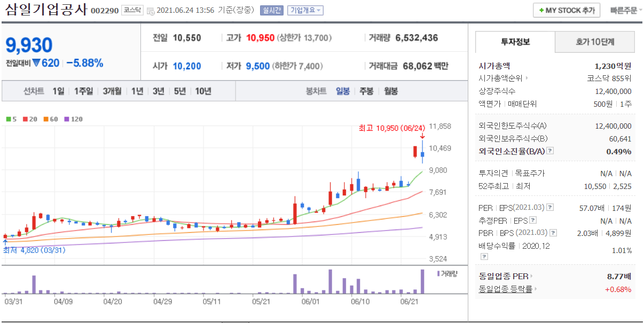The height and width of the screenshot is (323, 644).
Task: Click the calendar clock icon beside the date
Action: pyautogui.click(x=150, y=11)
